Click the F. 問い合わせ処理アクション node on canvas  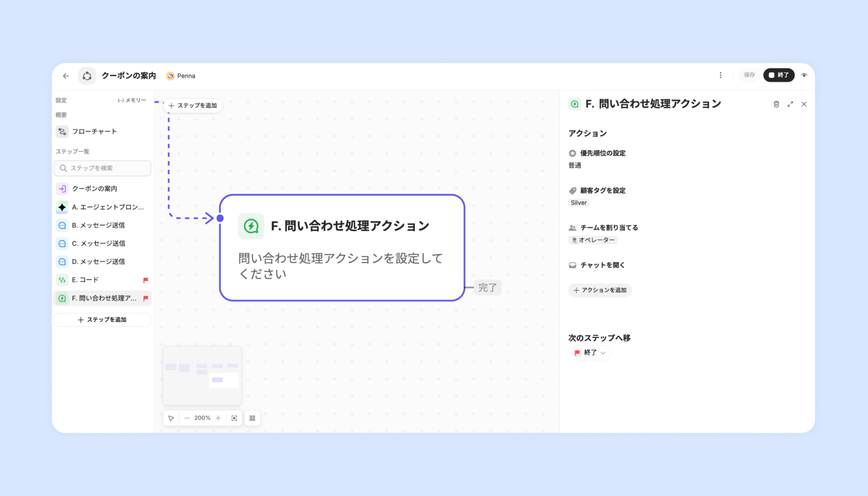[x=342, y=247]
